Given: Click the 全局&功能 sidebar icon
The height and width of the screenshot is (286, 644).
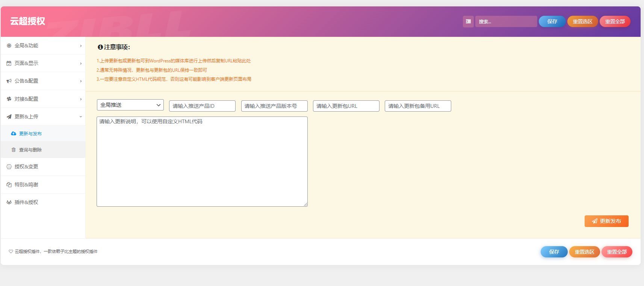Looking at the screenshot, I should coord(9,45).
